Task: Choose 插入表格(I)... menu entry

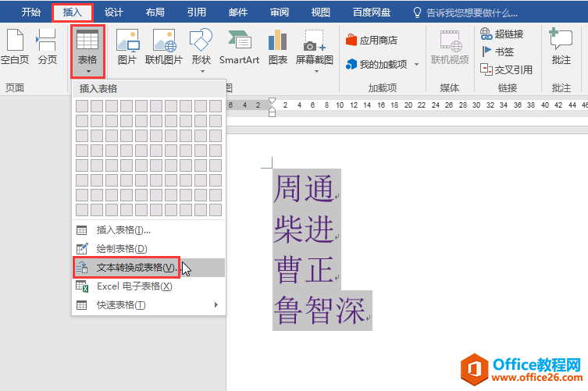Action: [x=149, y=229]
